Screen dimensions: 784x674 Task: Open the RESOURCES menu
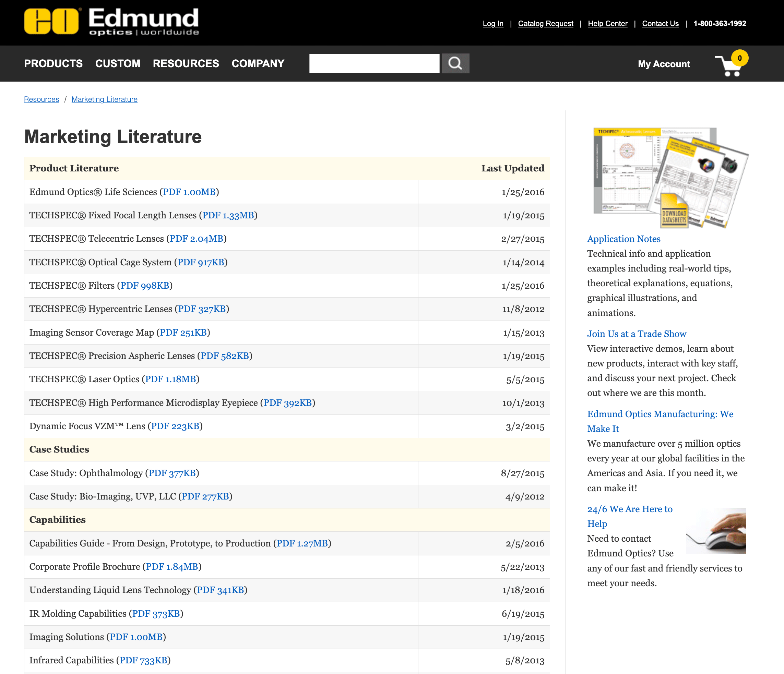coord(186,63)
